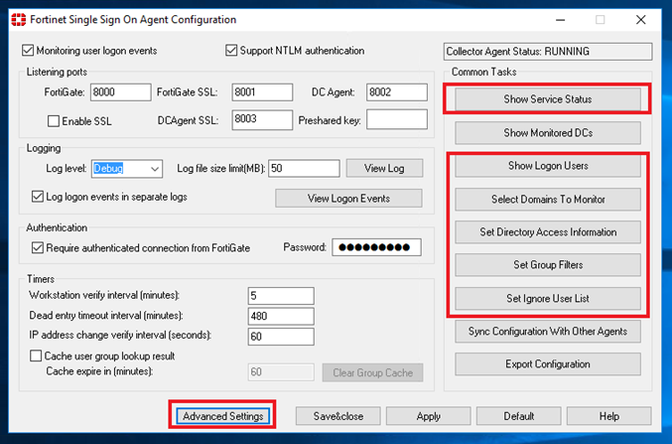Click Export Configuration button
The width and height of the screenshot is (672, 444).
coord(548,364)
